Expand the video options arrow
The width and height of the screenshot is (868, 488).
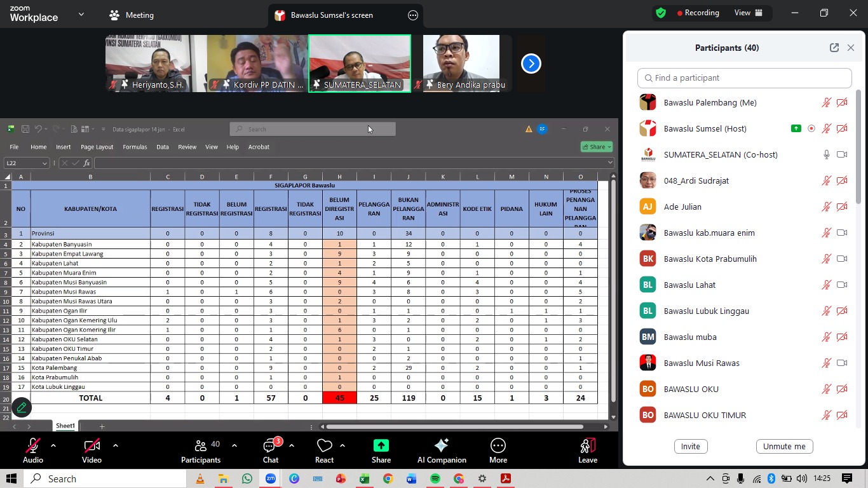pyautogui.click(x=115, y=445)
